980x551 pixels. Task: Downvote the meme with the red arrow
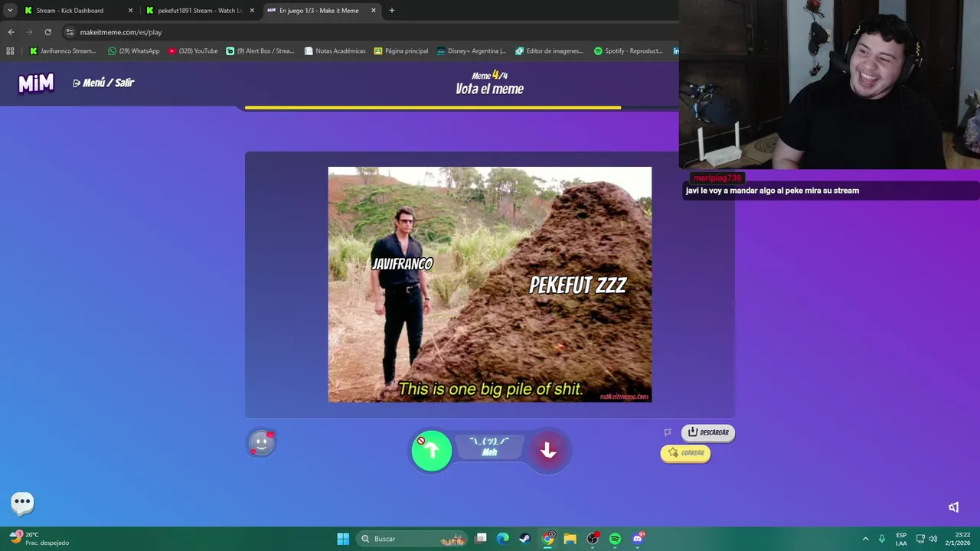(547, 451)
